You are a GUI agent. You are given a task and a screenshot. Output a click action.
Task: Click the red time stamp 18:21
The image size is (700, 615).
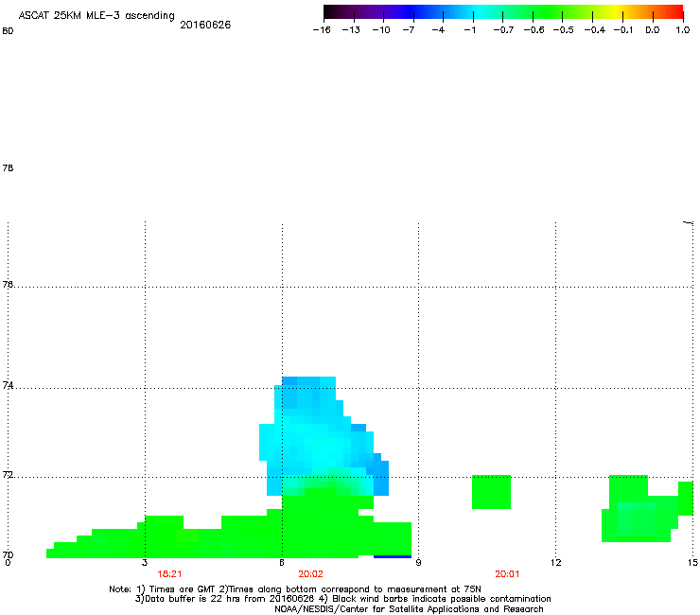tap(169, 574)
